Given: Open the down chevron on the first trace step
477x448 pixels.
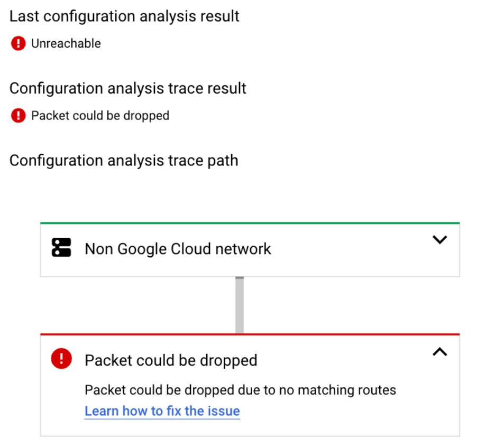Looking at the screenshot, I should pyautogui.click(x=440, y=240).
